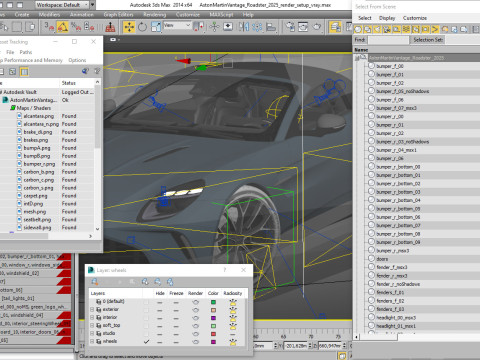Open the Graph Editors menu

coord(118,15)
